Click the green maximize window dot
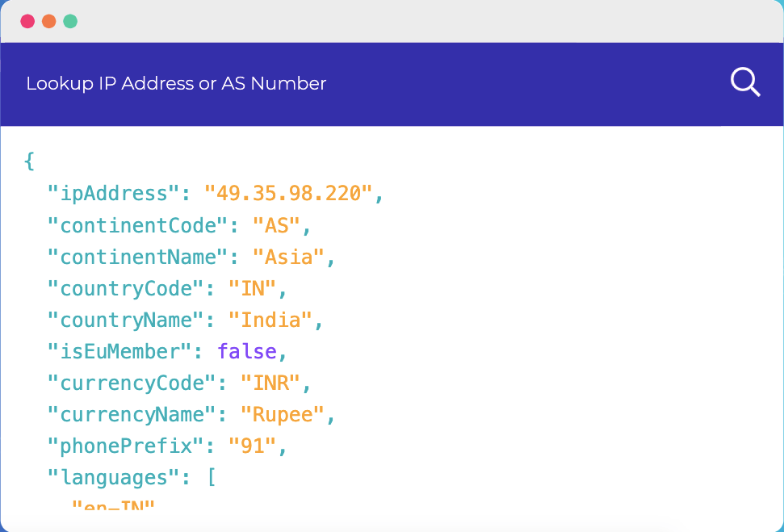The width and height of the screenshot is (784, 532). (x=70, y=21)
